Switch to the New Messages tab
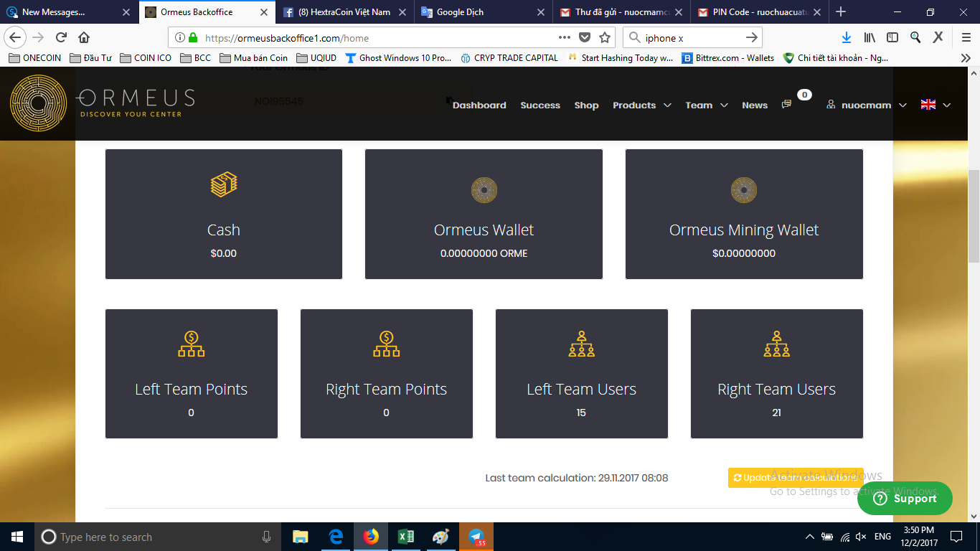This screenshot has height=551, width=980. point(69,12)
